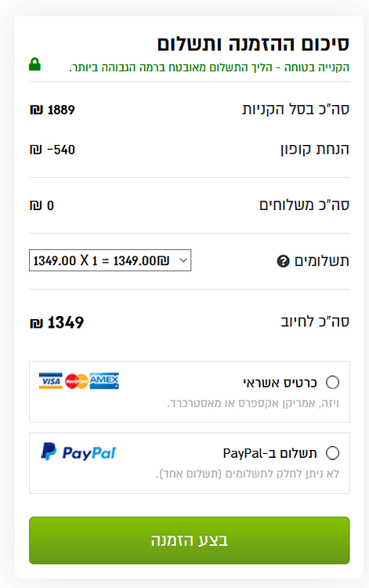Click the PayPal logo
Image resolution: width=369 pixels, height=588 pixels.
pos(78,452)
